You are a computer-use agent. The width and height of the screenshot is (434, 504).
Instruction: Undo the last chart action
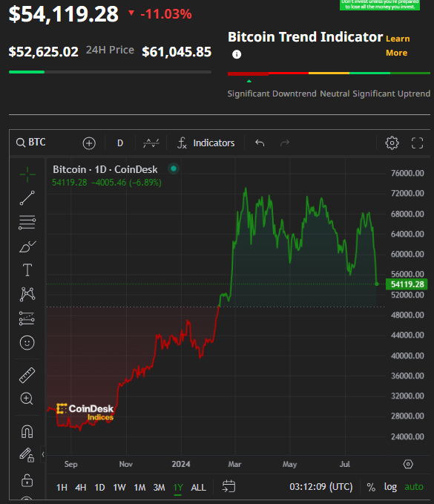pyautogui.click(x=260, y=143)
